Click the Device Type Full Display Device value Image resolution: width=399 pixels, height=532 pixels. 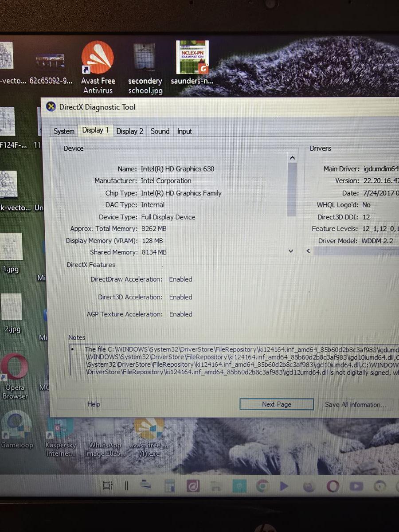(168, 217)
